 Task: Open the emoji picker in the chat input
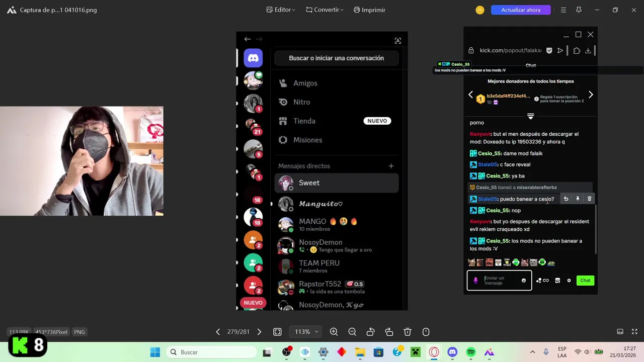coord(524,281)
